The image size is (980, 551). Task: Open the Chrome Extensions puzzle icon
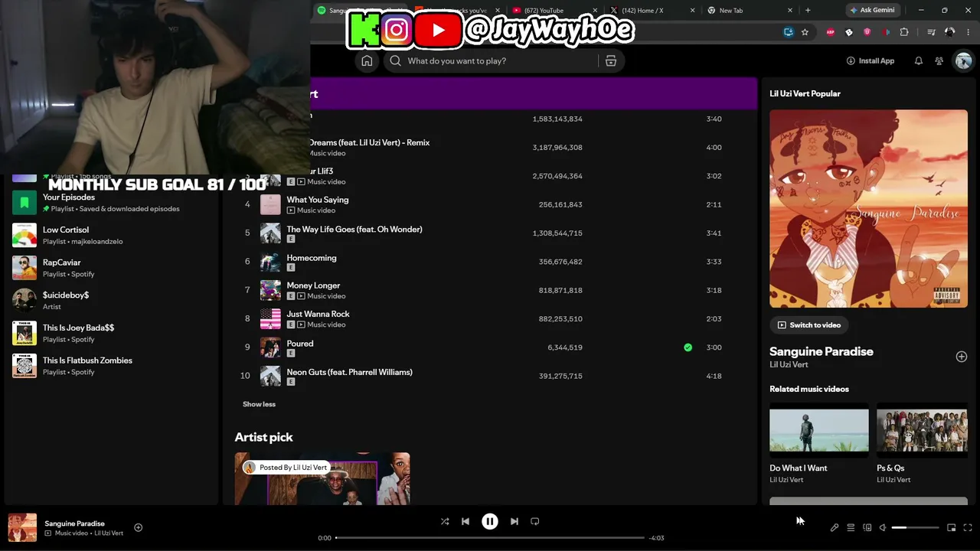[x=904, y=32]
